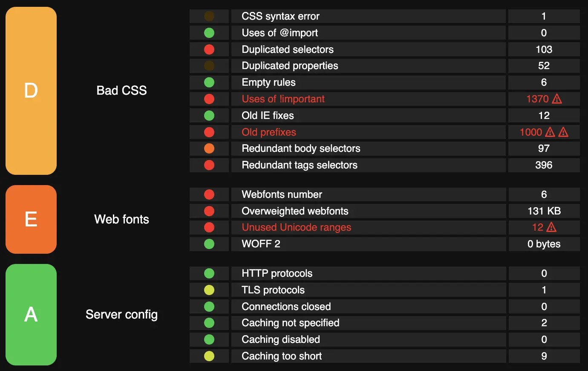
Task: Toggle the green indicator for HTTP protocols
Action: (209, 273)
